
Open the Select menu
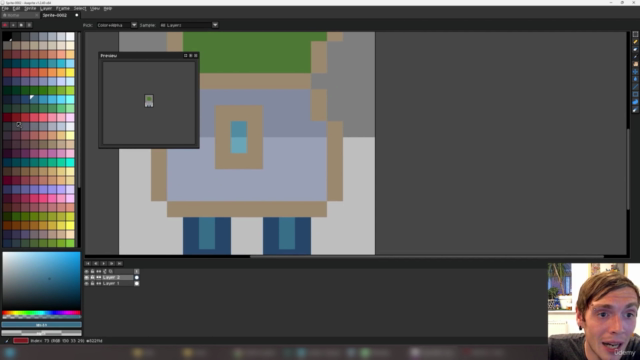click(x=80, y=9)
